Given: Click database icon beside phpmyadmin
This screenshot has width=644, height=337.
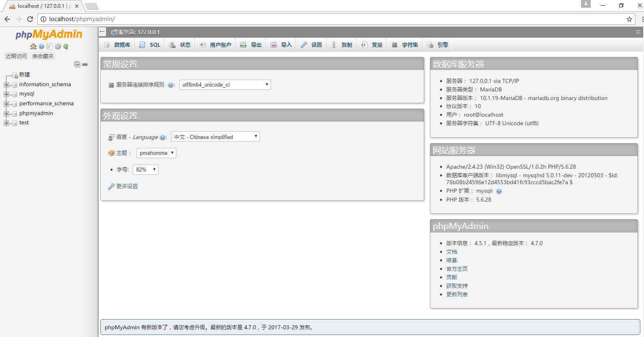Looking at the screenshot, I should tap(15, 114).
